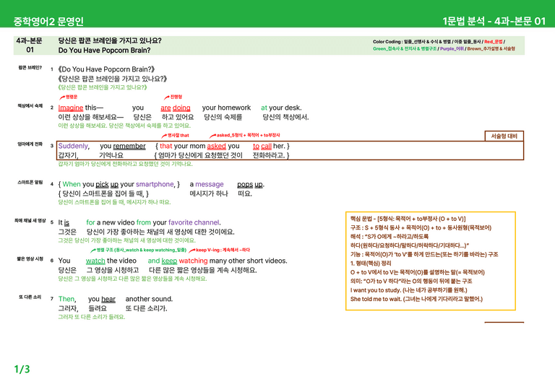
Task: Click the phrase 'your homework'
Action: [x=226, y=108]
